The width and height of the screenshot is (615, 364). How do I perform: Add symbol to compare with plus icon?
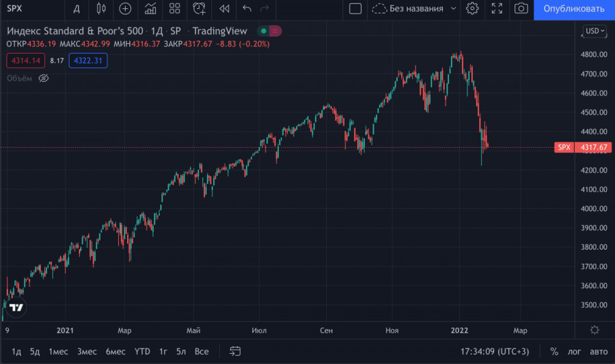[125, 9]
